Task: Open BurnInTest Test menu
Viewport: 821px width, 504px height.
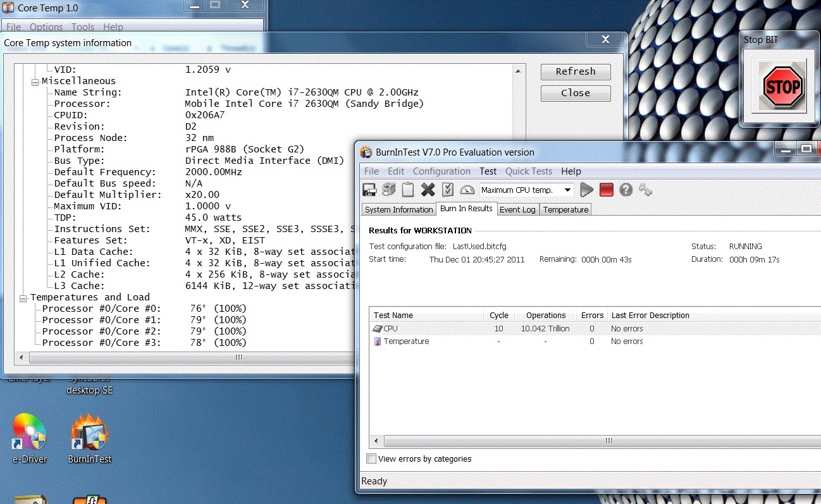Action: (488, 171)
